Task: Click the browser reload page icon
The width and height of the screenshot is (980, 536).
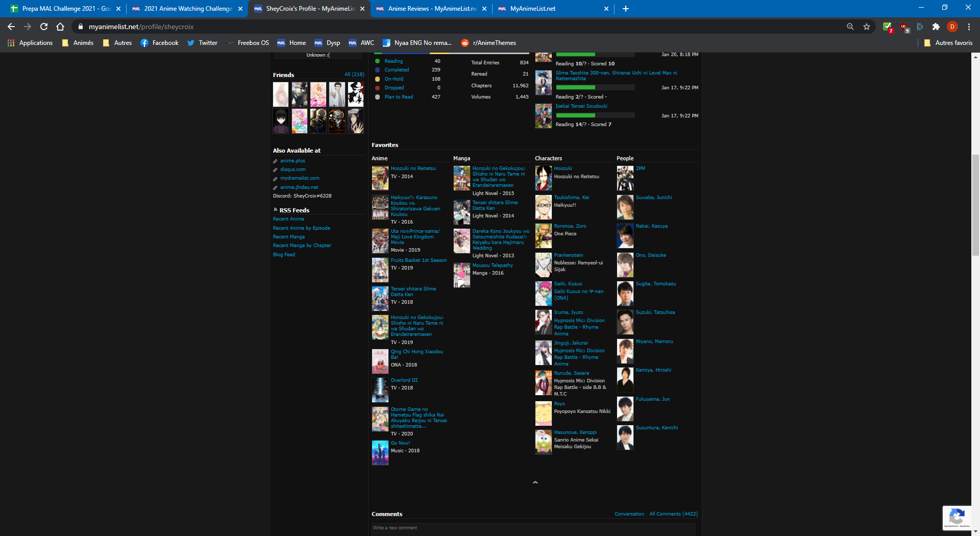Action: click(44, 27)
